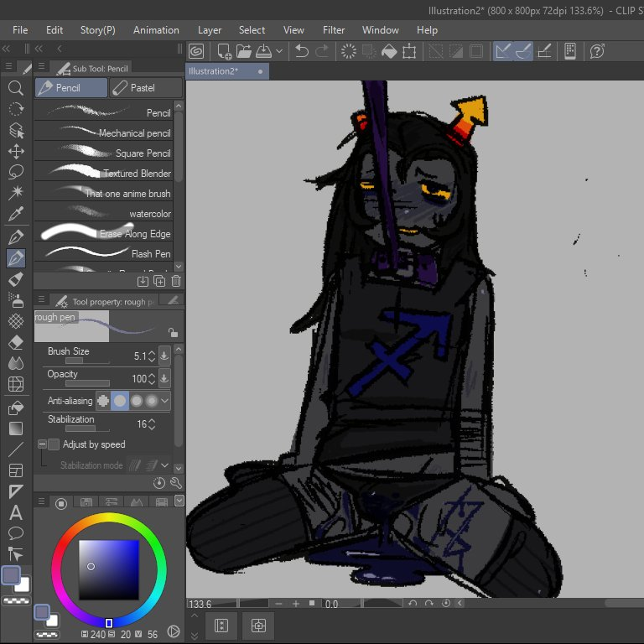Screen dimensions: 644x644
Task: Open the smartphone connection icon
Action: tap(570, 52)
